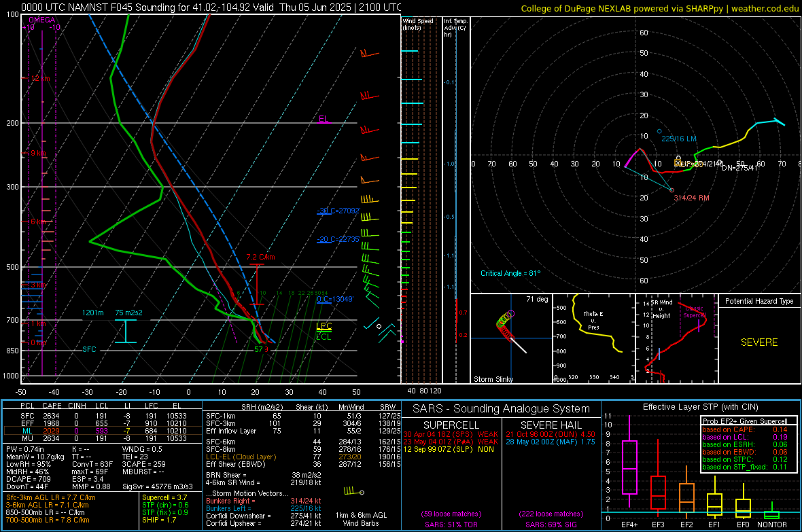Click the DCAPE = 709 value
This screenshot has width=802, height=532.
point(28,479)
